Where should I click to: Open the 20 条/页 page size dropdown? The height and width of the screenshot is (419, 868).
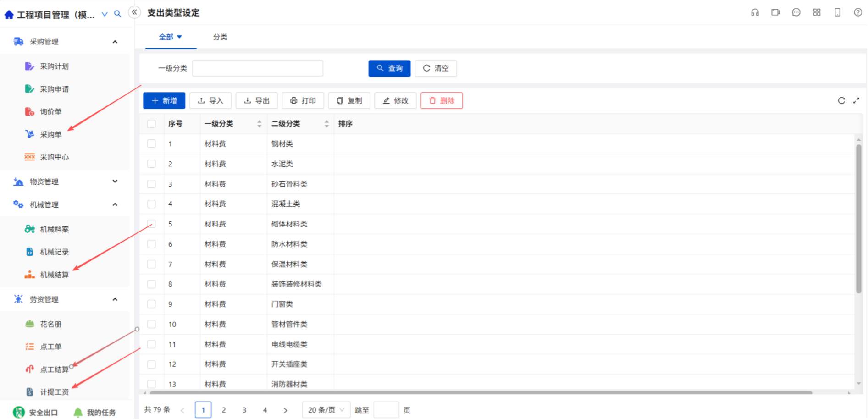[x=326, y=410]
